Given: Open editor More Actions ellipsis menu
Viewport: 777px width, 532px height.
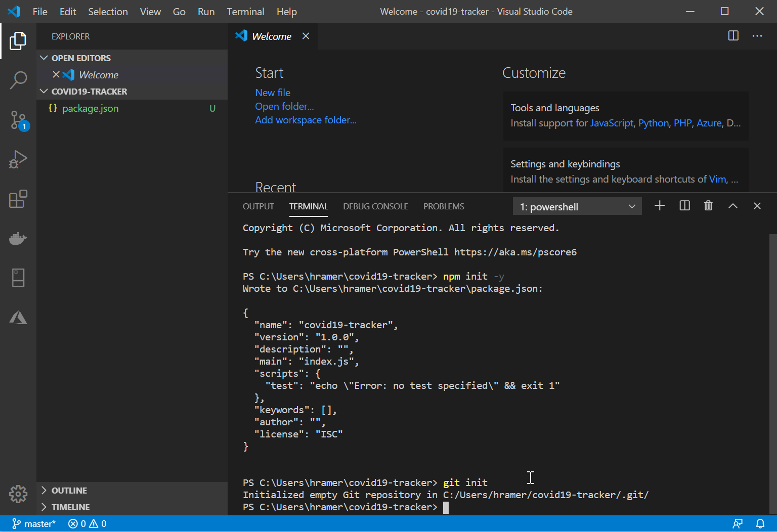Looking at the screenshot, I should point(757,36).
